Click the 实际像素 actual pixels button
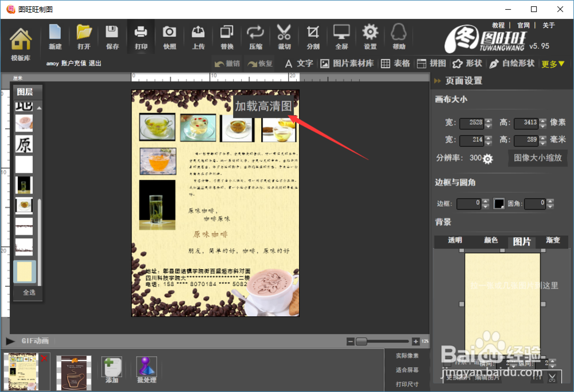The width and height of the screenshot is (574, 392). pyautogui.click(x=407, y=356)
